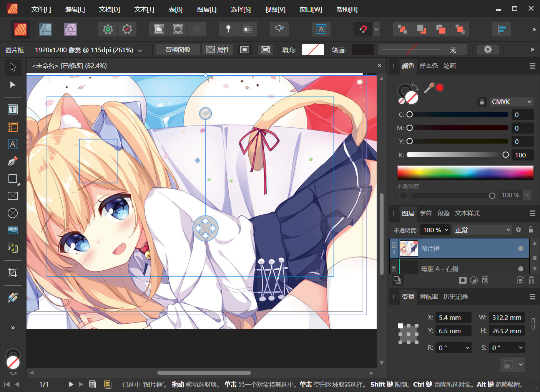Open colour opacity percentage dropdown
Viewport: 540px width, 392px height.
coord(527,195)
